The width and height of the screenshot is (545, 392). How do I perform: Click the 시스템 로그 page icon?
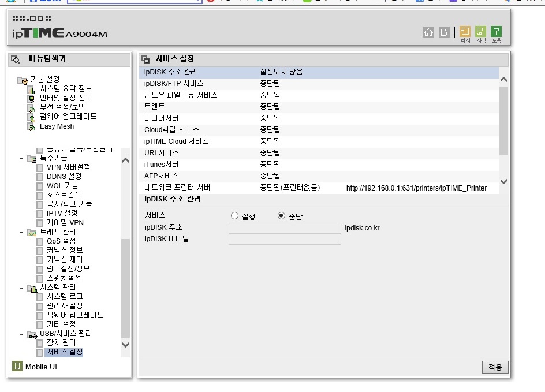coord(40,297)
